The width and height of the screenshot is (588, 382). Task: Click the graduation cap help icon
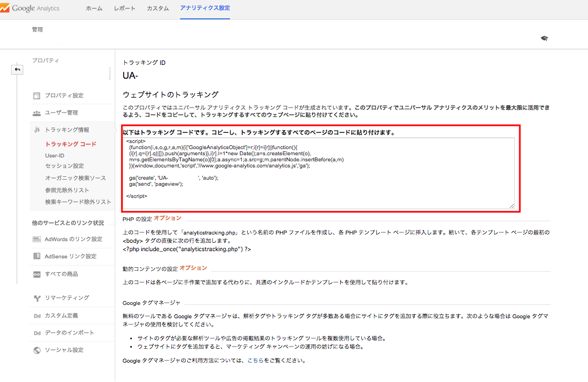544,38
